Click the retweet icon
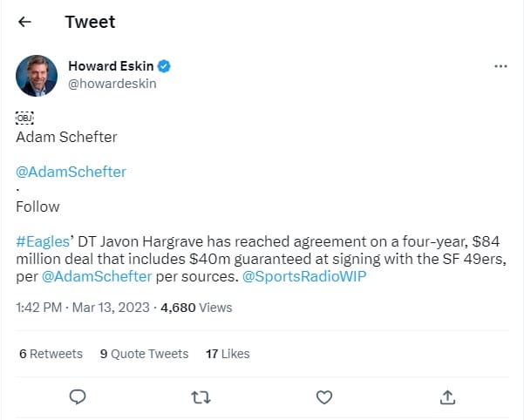This screenshot has width=524, height=420. click(200, 397)
